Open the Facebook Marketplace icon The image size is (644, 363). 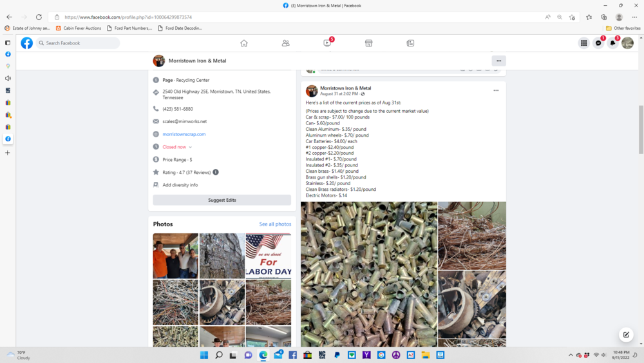point(368,43)
